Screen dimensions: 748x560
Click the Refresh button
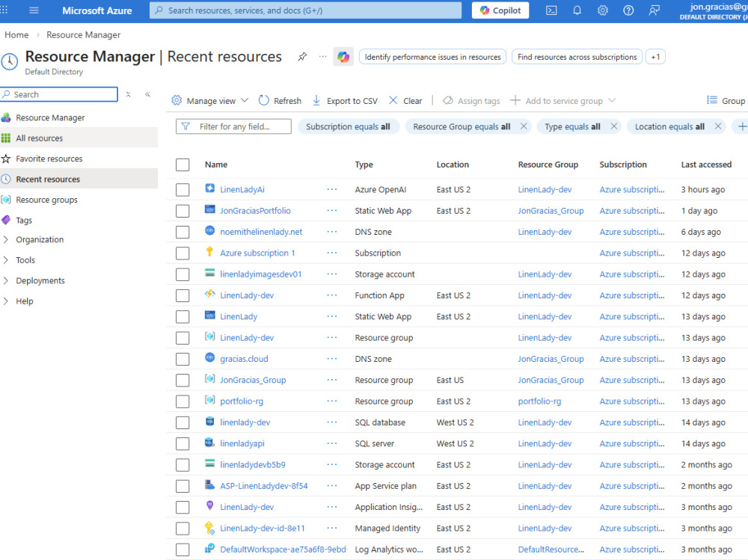point(280,101)
